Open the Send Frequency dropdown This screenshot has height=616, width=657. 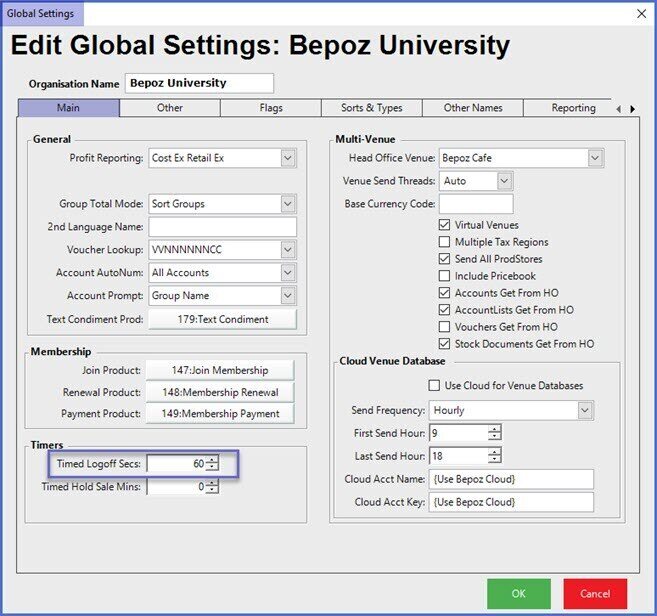[584, 410]
